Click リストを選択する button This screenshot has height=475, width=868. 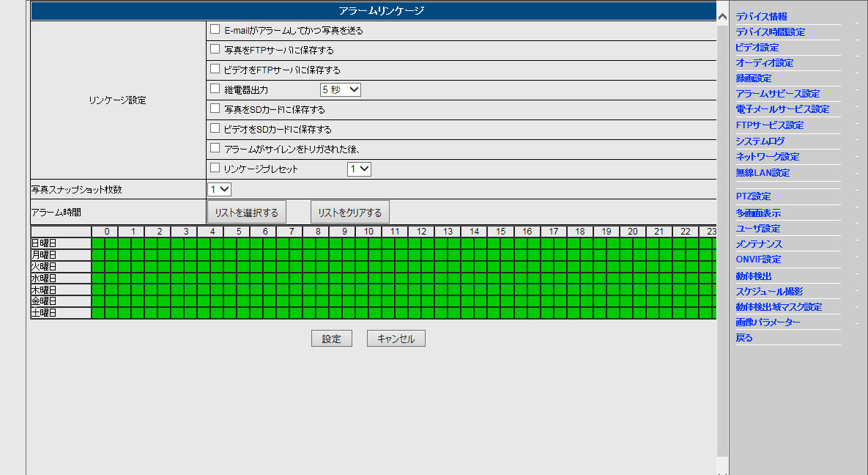click(x=246, y=213)
